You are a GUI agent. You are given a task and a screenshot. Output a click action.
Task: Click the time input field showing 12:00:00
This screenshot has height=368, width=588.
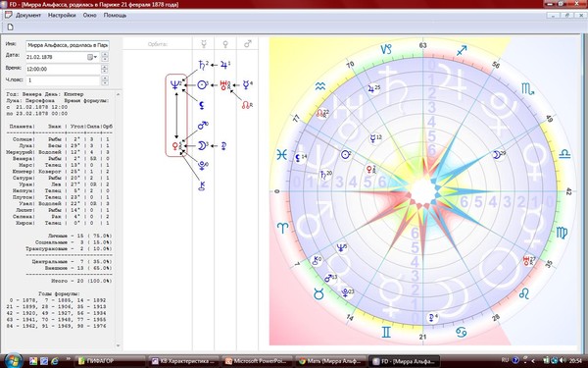(x=63, y=69)
